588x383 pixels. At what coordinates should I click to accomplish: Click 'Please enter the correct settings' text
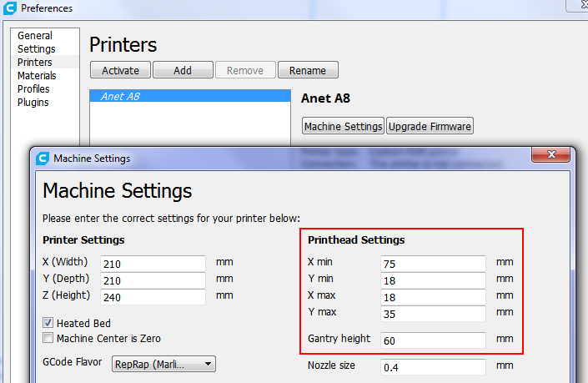click(x=171, y=219)
